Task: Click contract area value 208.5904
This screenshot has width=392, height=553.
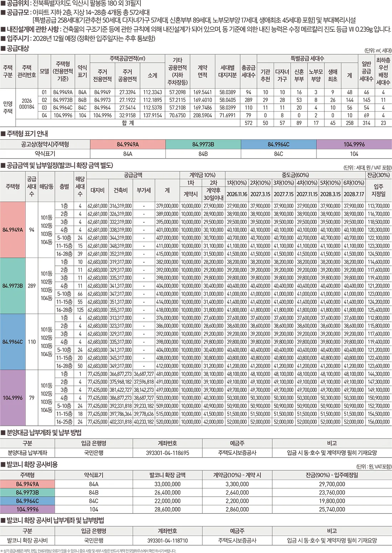Action: [202, 115]
